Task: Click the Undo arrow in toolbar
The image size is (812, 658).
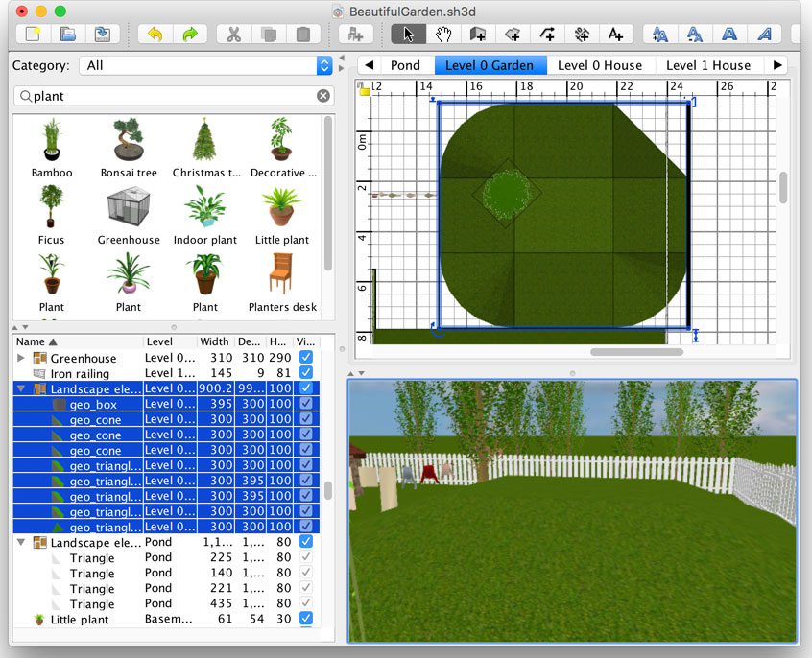Action: pyautogui.click(x=155, y=35)
